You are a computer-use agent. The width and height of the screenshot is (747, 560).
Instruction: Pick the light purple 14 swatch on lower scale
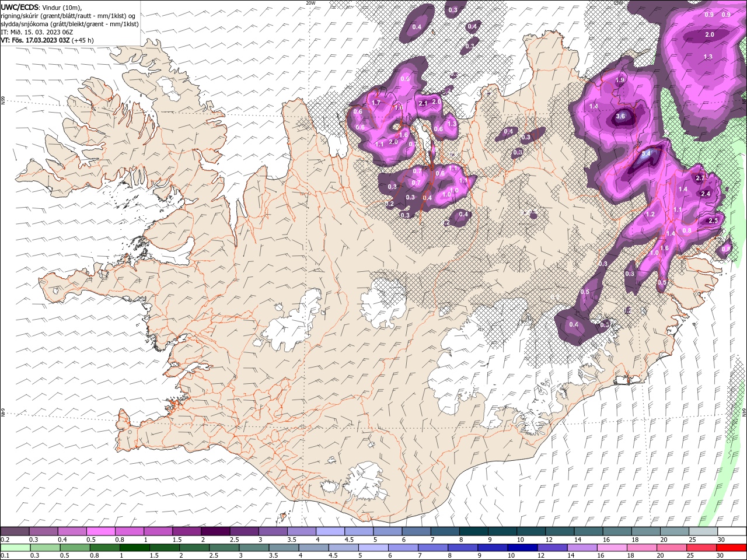tap(582, 548)
